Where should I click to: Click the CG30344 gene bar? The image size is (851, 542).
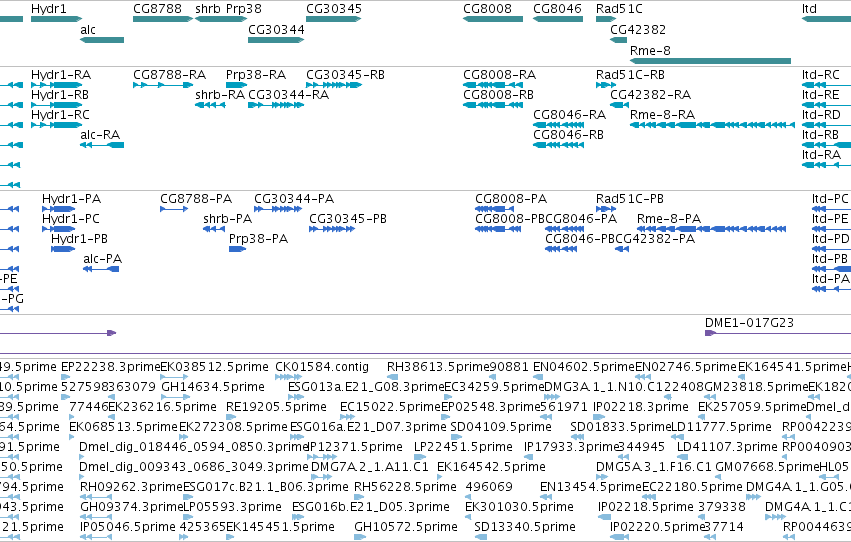click(276, 40)
